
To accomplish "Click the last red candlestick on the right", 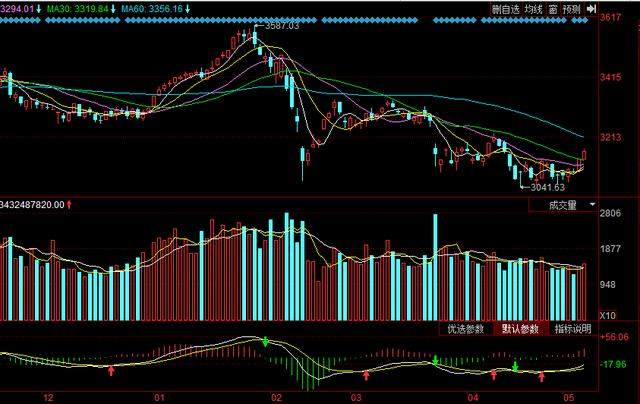I will click(x=584, y=155).
